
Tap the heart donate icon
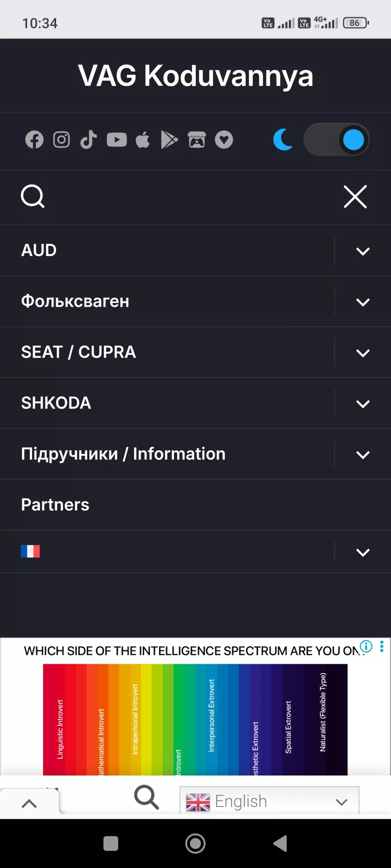click(224, 139)
